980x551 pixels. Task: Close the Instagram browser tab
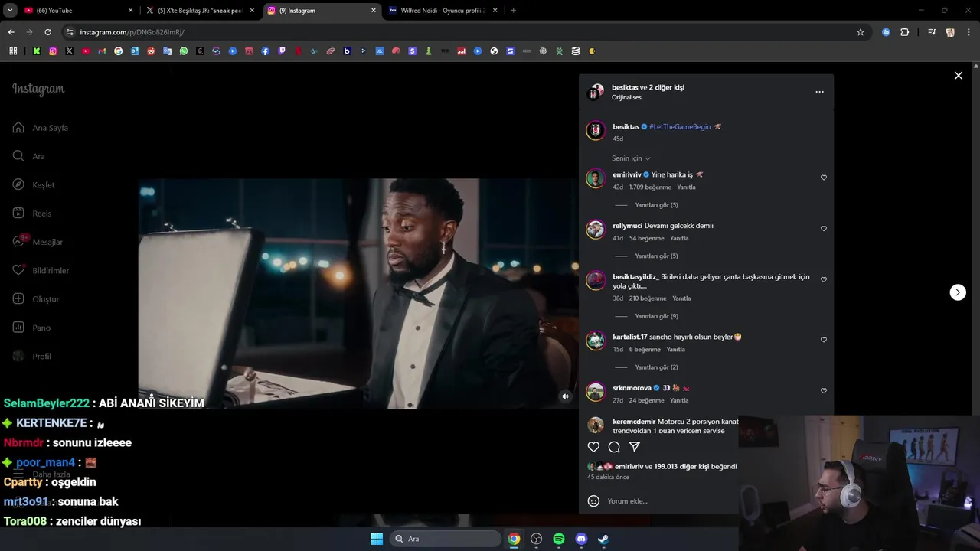coord(374,11)
